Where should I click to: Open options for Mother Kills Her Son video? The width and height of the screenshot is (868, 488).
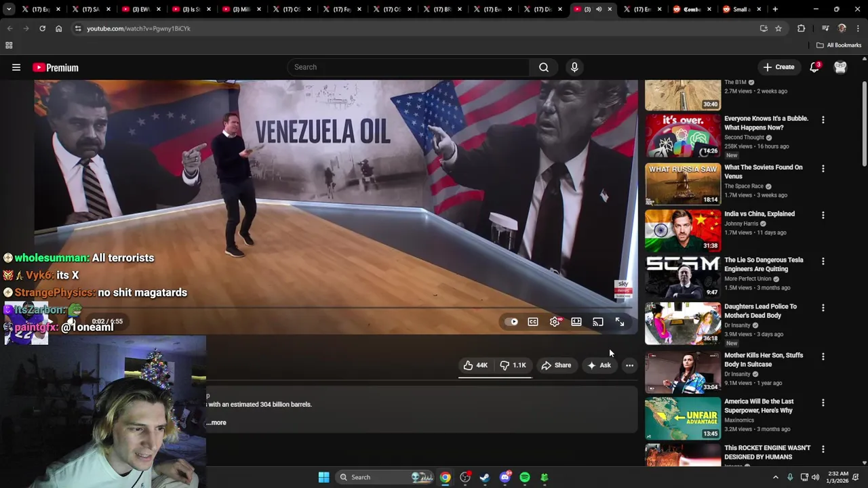click(823, 357)
